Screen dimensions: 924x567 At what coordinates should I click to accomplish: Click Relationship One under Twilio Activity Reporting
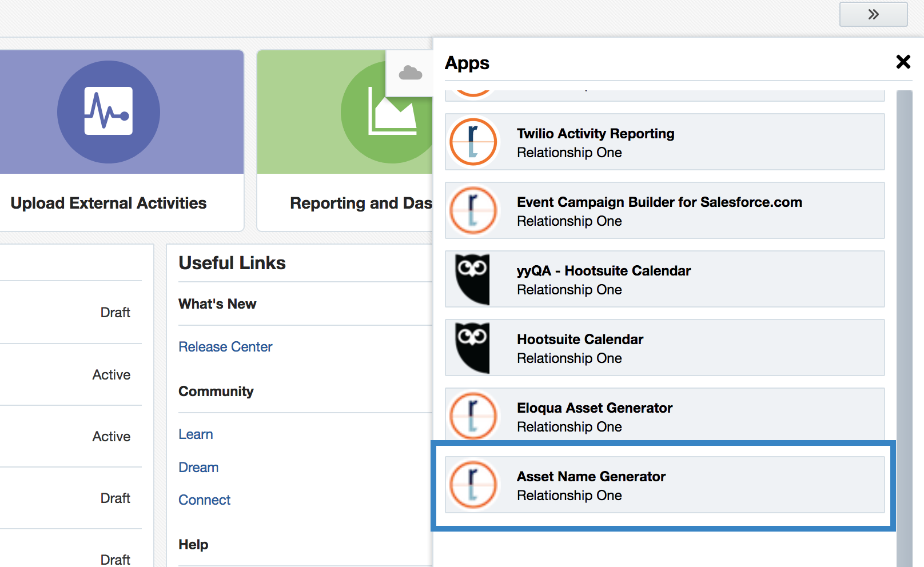click(x=569, y=153)
